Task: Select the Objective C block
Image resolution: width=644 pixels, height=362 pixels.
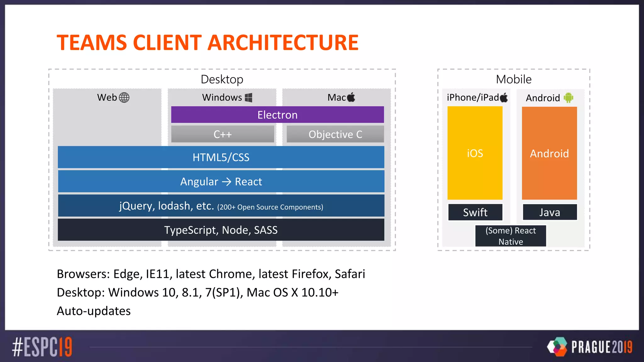Action: tap(335, 134)
